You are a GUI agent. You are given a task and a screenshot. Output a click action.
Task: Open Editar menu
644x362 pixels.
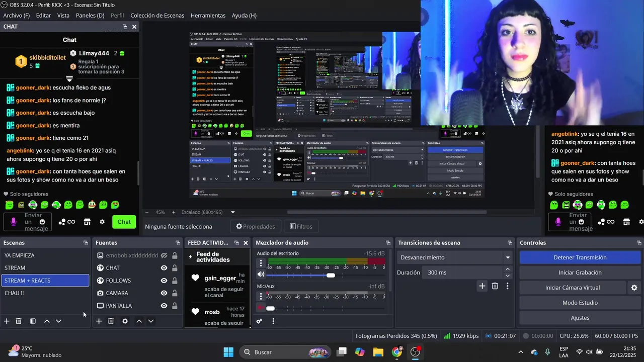click(43, 15)
